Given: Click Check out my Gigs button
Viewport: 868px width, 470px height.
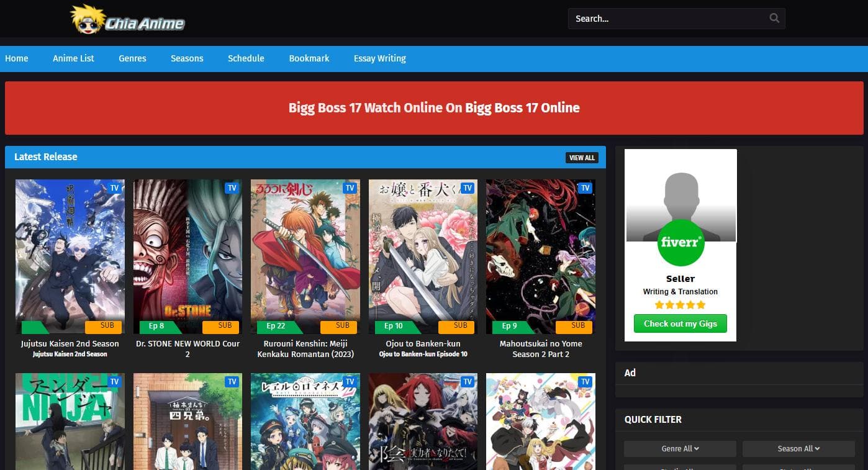Looking at the screenshot, I should 680,323.
